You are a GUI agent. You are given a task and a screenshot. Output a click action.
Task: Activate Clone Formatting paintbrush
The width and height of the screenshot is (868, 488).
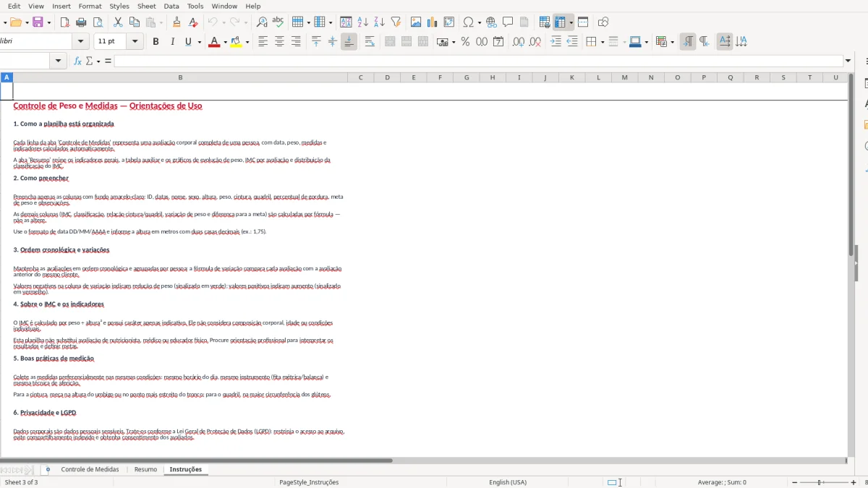[176, 22]
